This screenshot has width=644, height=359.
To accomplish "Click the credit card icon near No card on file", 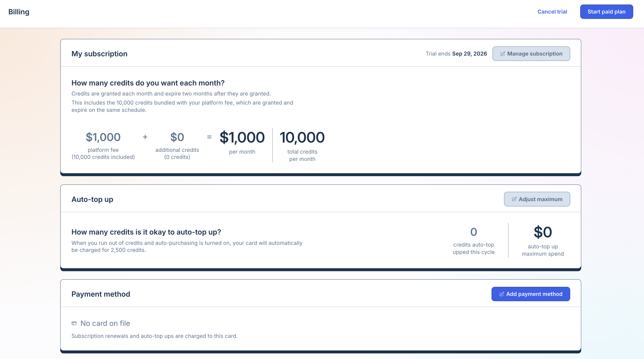I will click(74, 323).
